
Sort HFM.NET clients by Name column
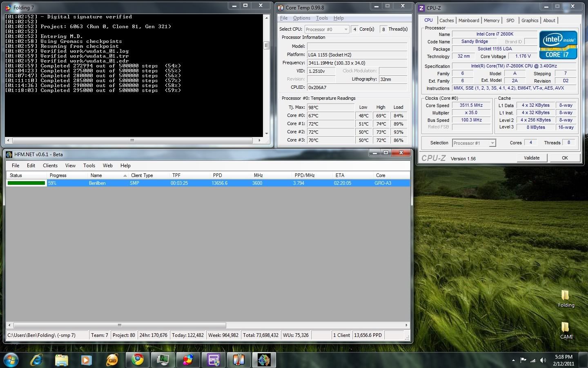tap(107, 175)
